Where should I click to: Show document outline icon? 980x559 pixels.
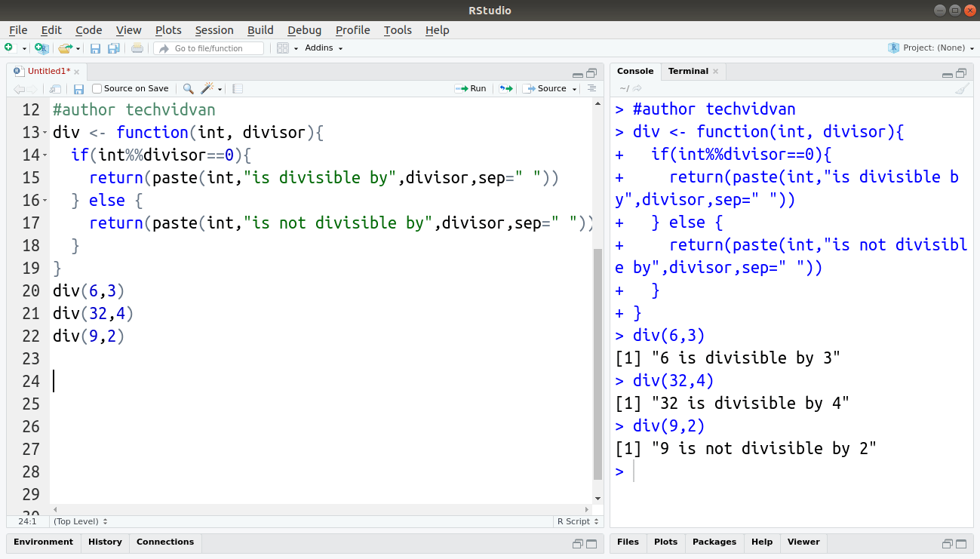click(x=591, y=89)
